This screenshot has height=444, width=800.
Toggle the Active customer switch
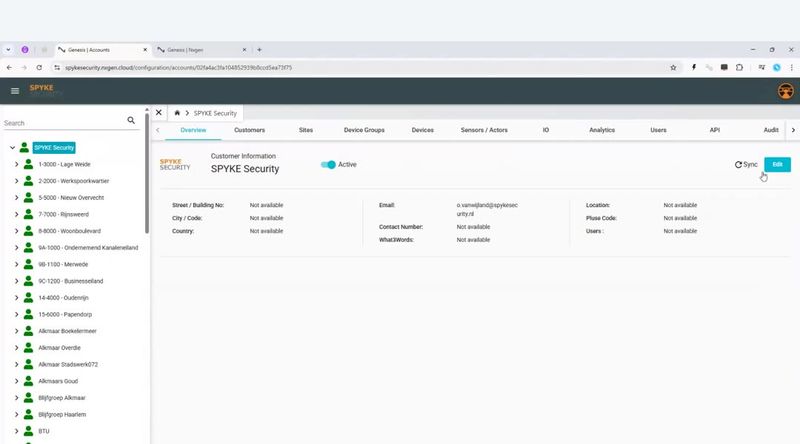point(328,164)
